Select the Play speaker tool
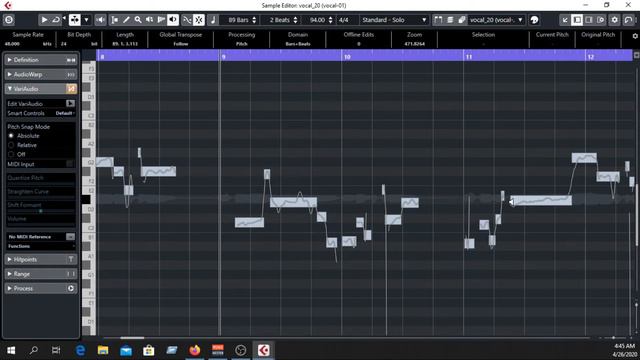640x360 pixels. click(x=149, y=20)
